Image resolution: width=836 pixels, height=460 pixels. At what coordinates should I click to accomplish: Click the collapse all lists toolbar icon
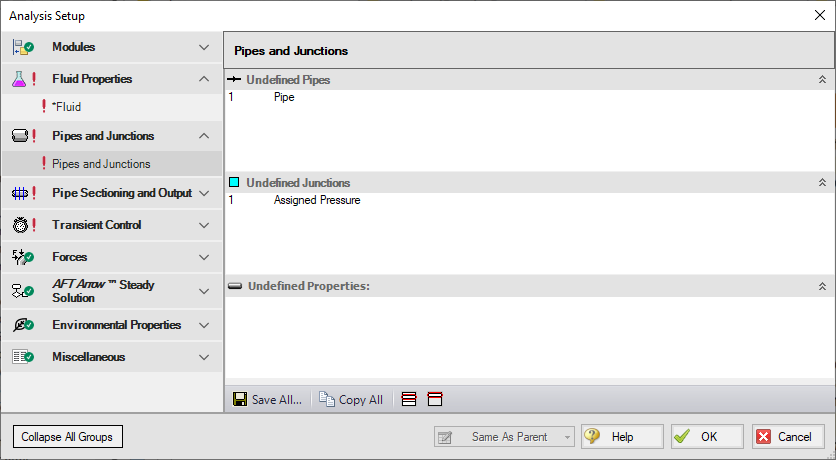(435, 399)
